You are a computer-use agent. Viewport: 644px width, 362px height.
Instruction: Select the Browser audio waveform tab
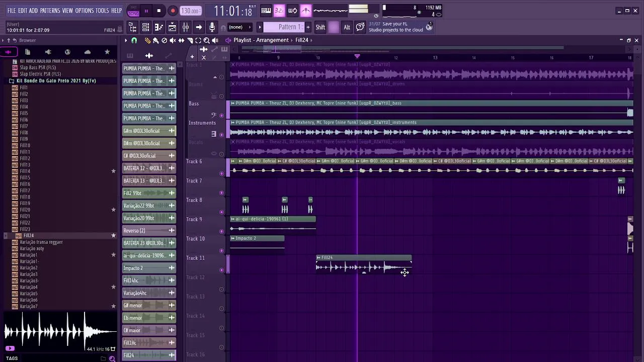(8, 52)
